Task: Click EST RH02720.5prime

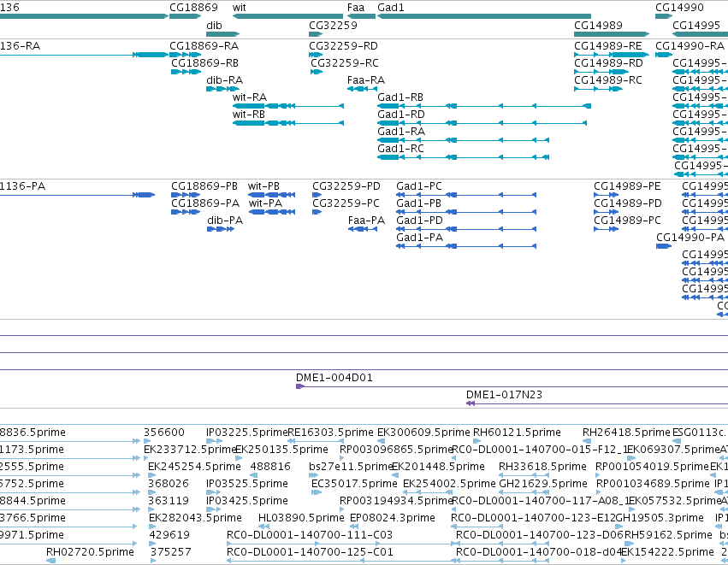Action: click(x=51, y=562)
